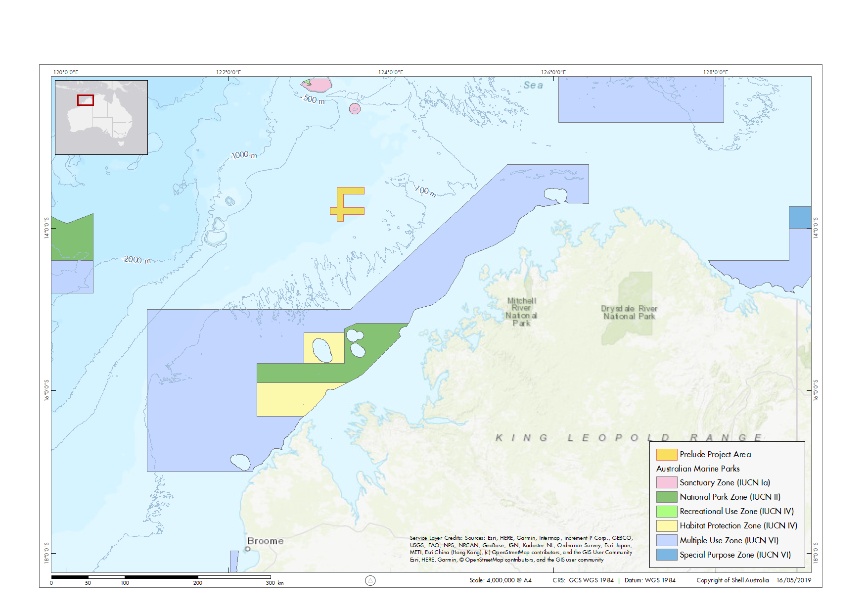The height and width of the screenshot is (614, 868).
Task: Click the scale bar below the map
Action: tap(161, 577)
